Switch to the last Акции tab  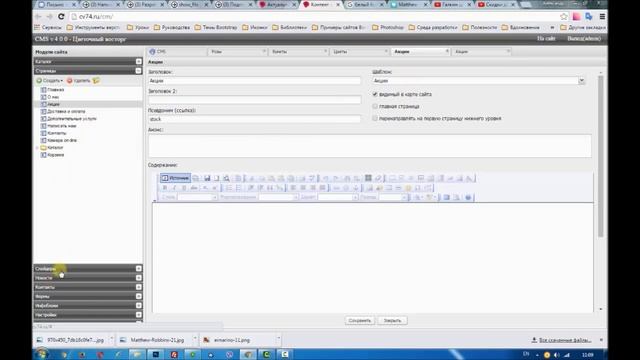pyautogui.click(x=481, y=52)
